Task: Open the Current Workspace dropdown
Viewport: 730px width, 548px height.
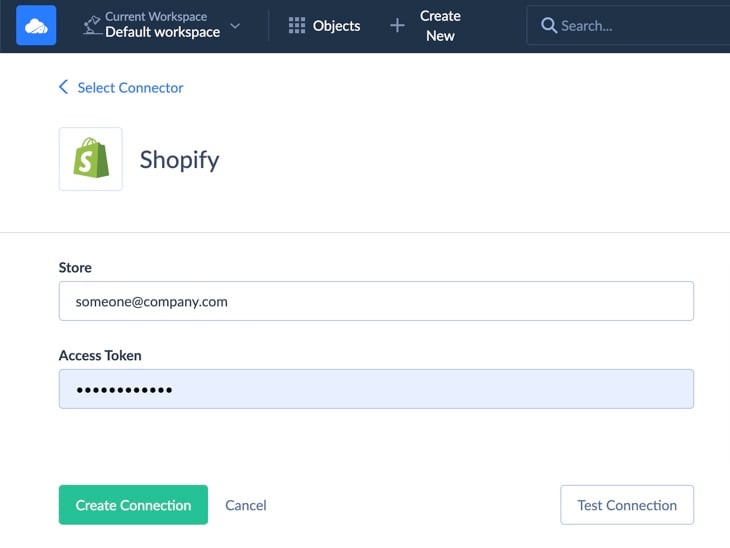Action: coord(162,25)
